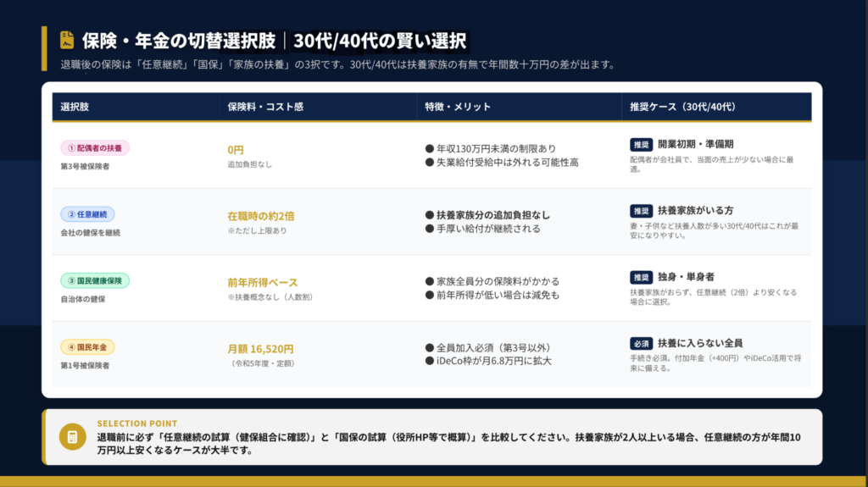Image resolution: width=868 pixels, height=487 pixels.
Task: Click the 必須 badge next to 扶養に入らない全員
Action: coord(641,343)
